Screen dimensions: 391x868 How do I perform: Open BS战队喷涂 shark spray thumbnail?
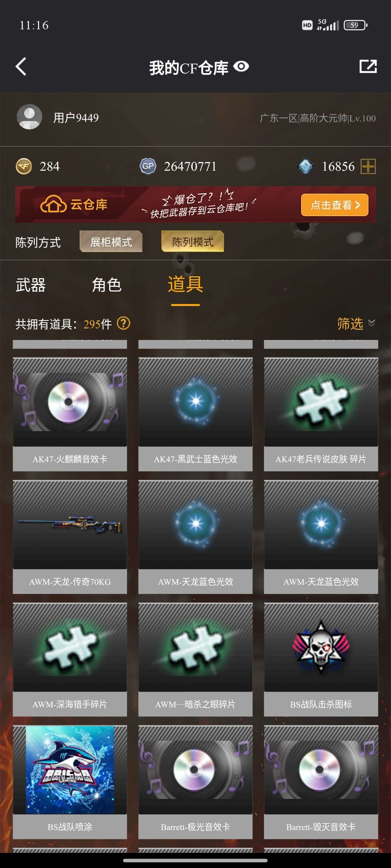[x=70, y=770]
